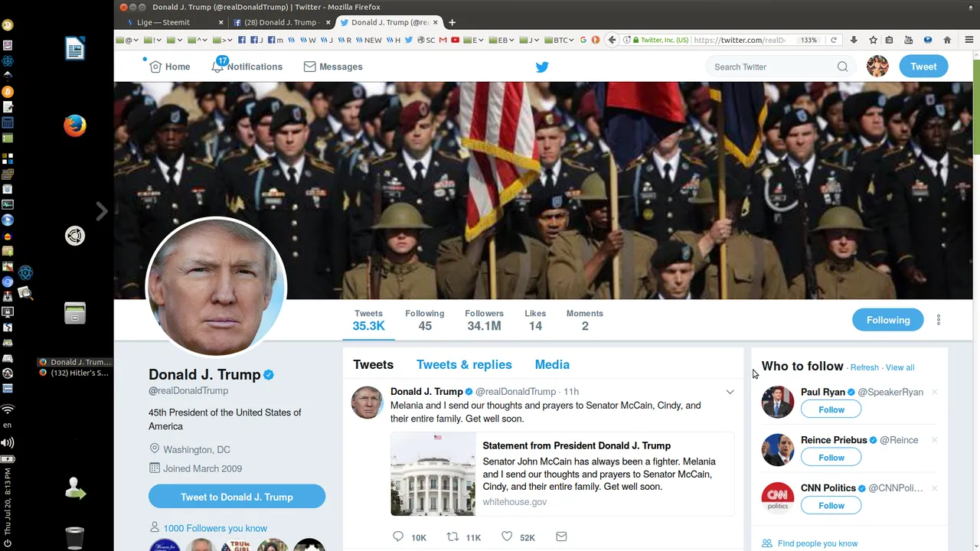
Task: Open View all in Who to follow
Action: coord(900,367)
